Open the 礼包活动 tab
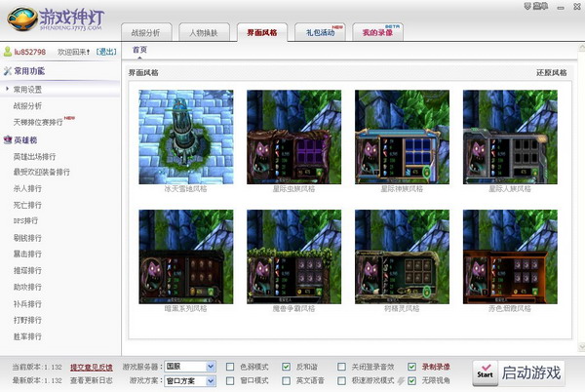The height and width of the screenshot is (392, 585). [320, 32]
